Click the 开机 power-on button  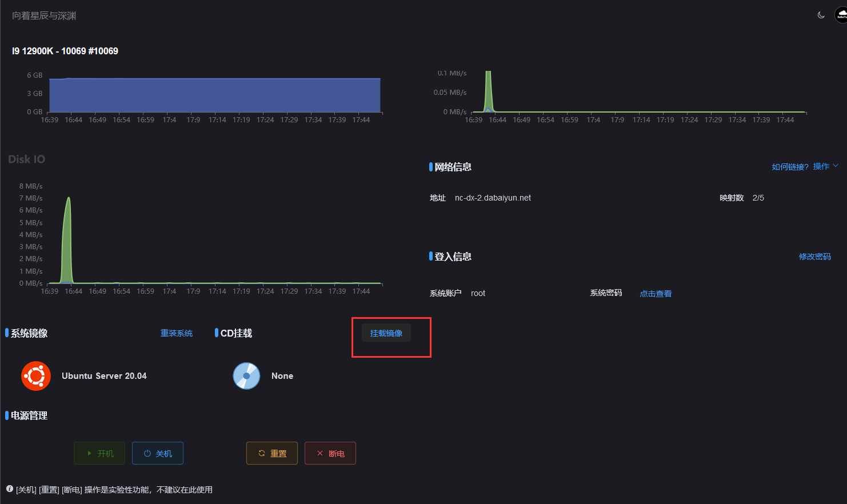tap(99, 453)
